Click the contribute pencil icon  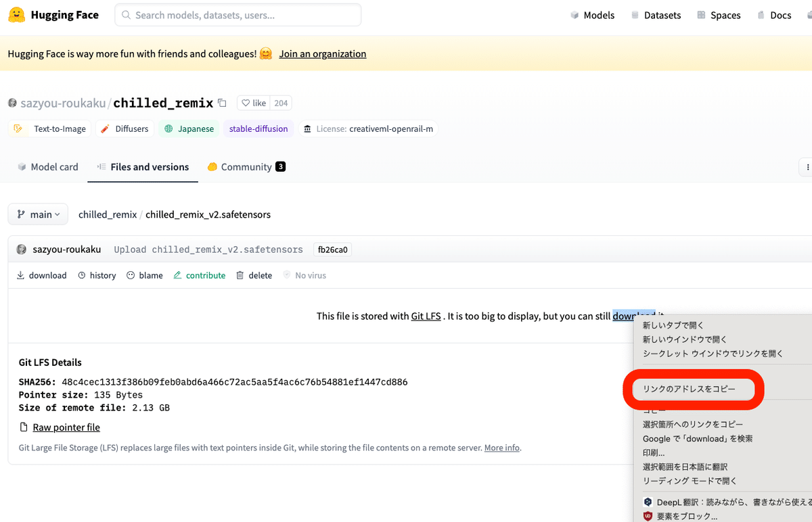[x=178, y=275]
